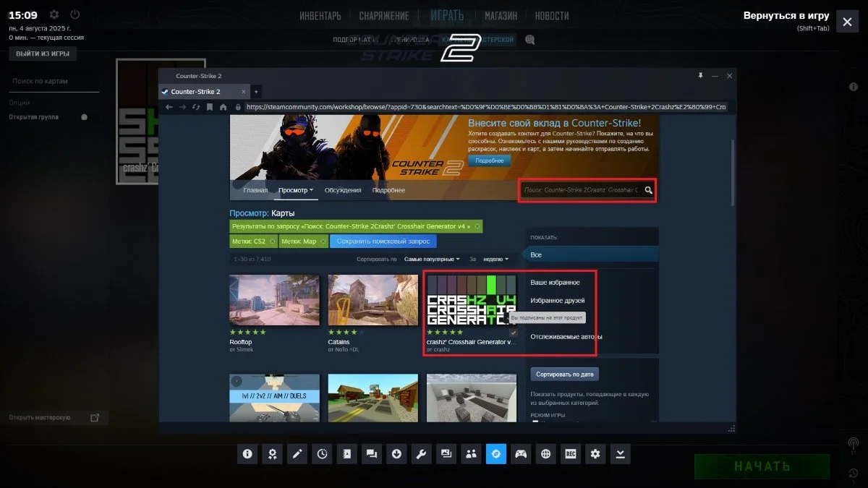The width and height of the screenshot is (868, 488).
Task: Open the Обсуждения workshop tab
Action: click(343, 190)
